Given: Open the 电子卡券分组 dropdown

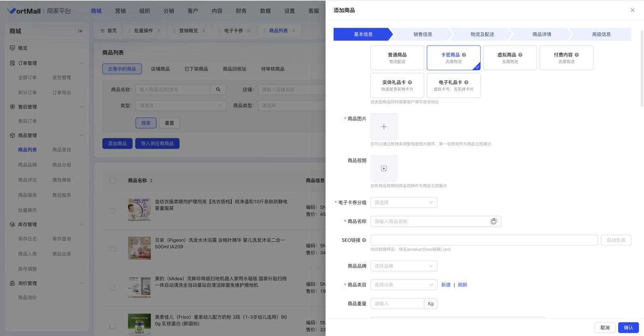Looking at the screenshot, I should click(x=404, y=202).
